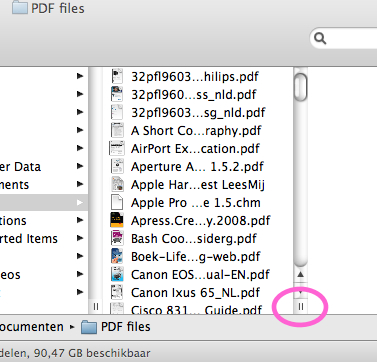Image resolution: width=377 pixels, height=362 pixels.
Task: Select Apple Har...est LeesMij file
Action: (198, 185)
